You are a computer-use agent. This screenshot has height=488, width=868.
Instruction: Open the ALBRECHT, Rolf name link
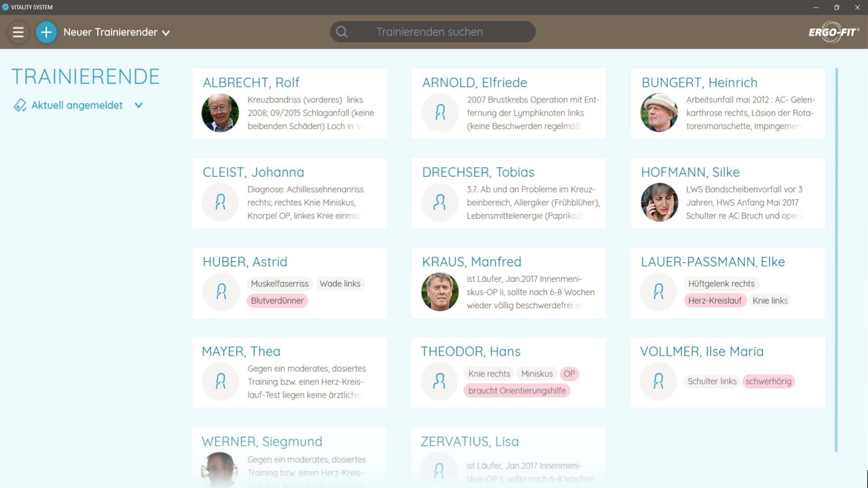[x=251, y=82]
